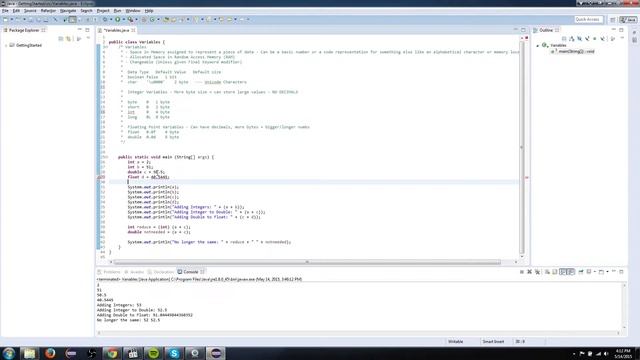Viewport: 640px width, 360px height.
Task: Expand the GettingStarted project tree node
Action: [x=6, y=45]
